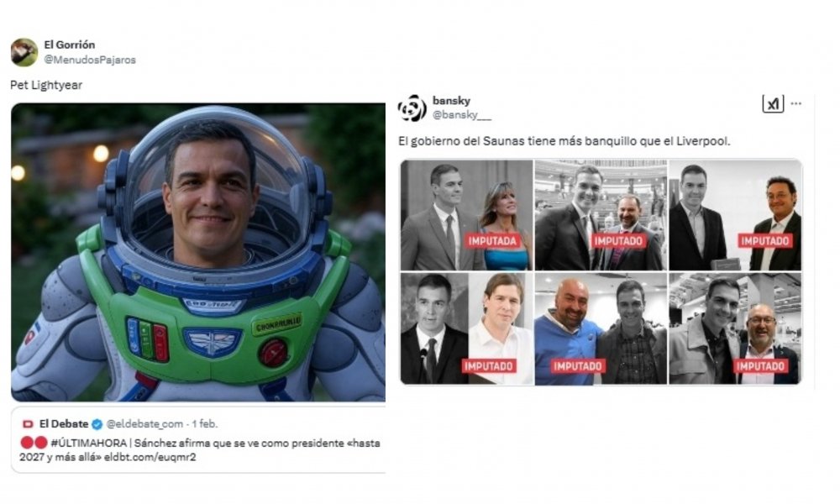This screenshot has width=840, height=504.
Task: Open bottom-right IMPUTADO photo in collage
Action: tap(736, 328)
